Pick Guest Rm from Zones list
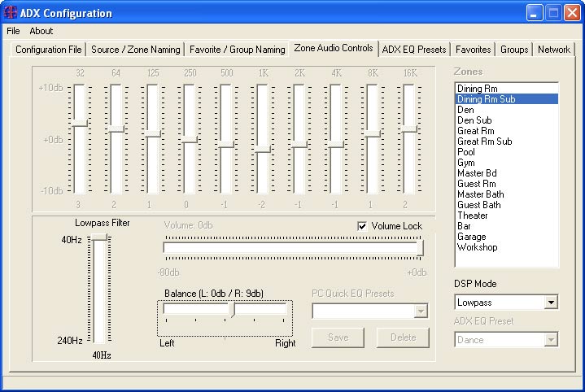This screenshot has width=585, height=392. pyautogui.click(x=507, y=184)
